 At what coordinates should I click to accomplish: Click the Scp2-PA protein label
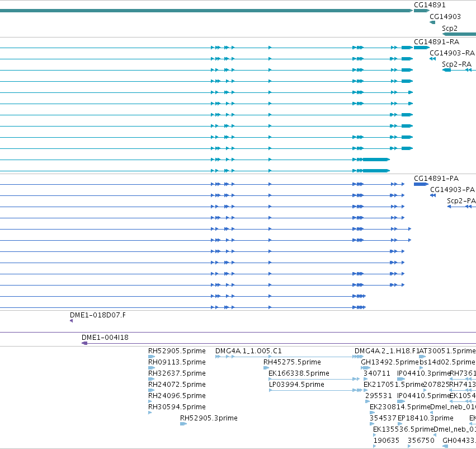[461, 201]
